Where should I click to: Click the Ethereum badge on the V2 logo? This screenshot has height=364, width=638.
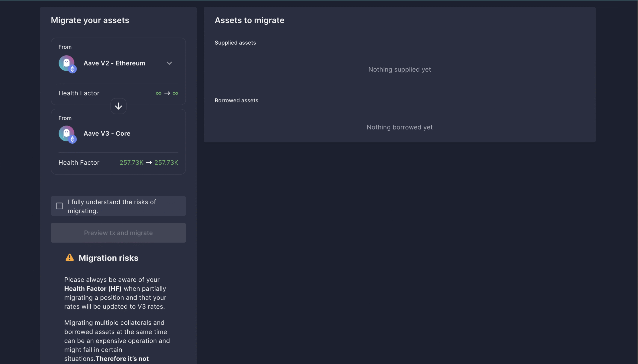73,69
